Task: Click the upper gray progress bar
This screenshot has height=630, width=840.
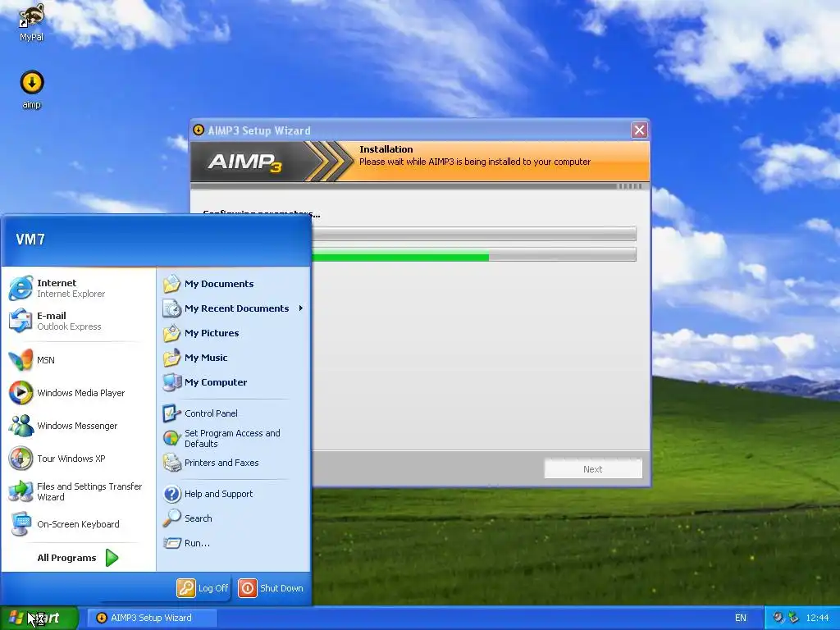Action: coord(474,234)
